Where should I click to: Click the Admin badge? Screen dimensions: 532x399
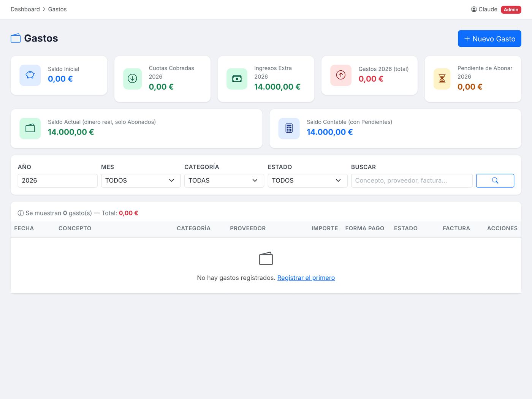(511, 9)
